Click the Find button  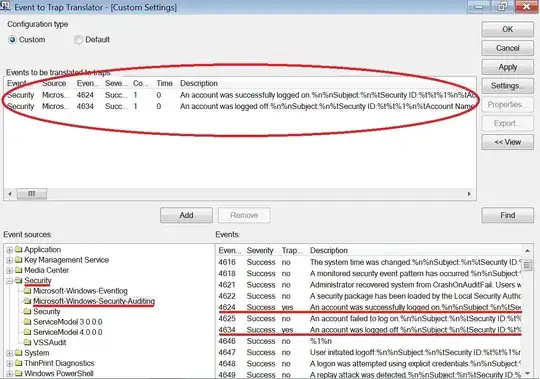click(508, 215)
